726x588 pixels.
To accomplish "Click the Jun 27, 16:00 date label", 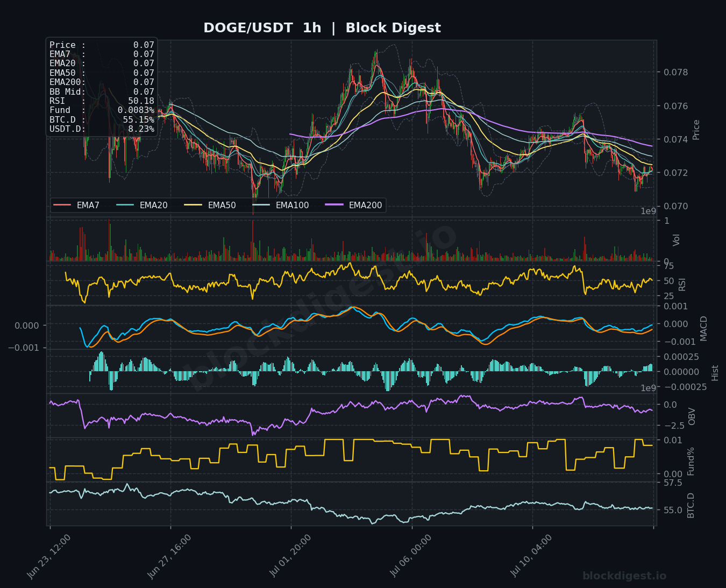I will click(169, 556).
